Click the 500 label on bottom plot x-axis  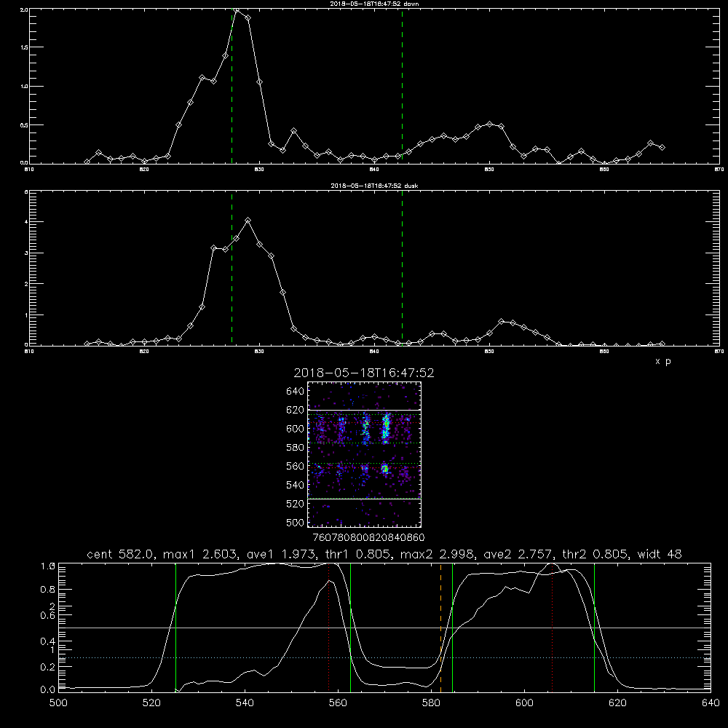coord(58,703)
